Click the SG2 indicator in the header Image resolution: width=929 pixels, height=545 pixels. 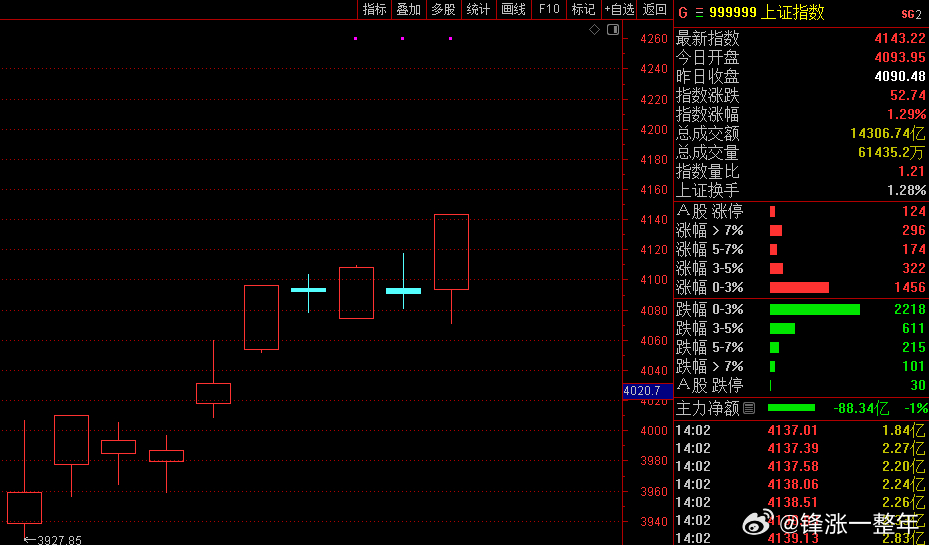[x=911, y=14]
